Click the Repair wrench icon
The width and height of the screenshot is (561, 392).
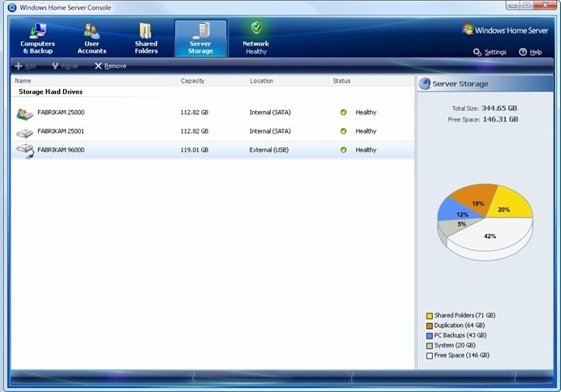coord(55,66)
